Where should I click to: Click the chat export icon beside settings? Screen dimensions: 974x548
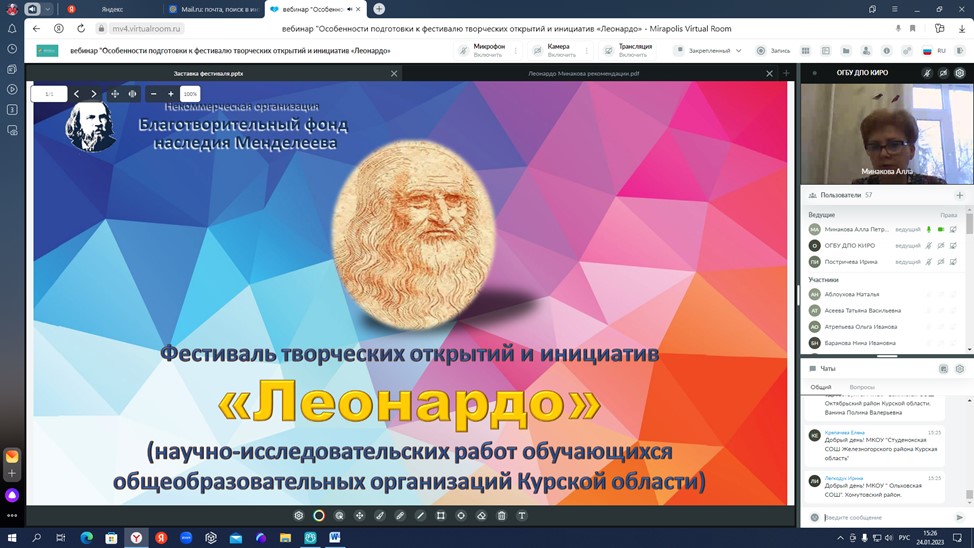[944, 368]
